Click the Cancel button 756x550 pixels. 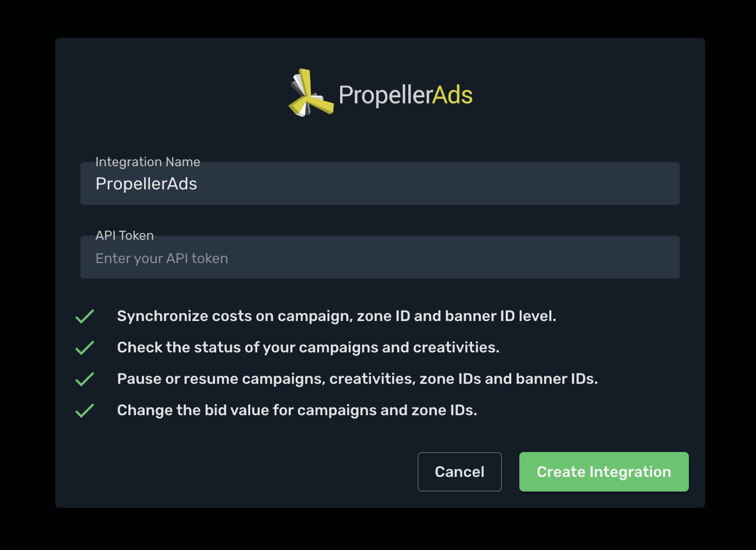point(460,472)
